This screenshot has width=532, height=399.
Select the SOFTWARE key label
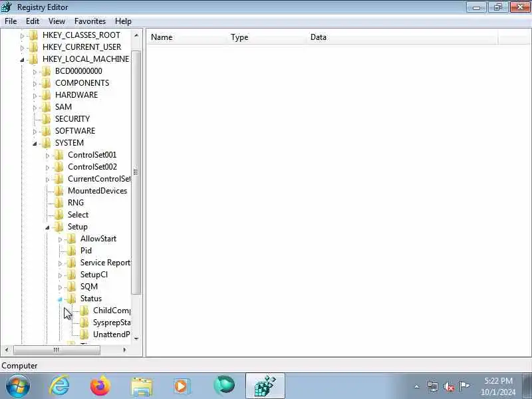[x=75, y=130]
